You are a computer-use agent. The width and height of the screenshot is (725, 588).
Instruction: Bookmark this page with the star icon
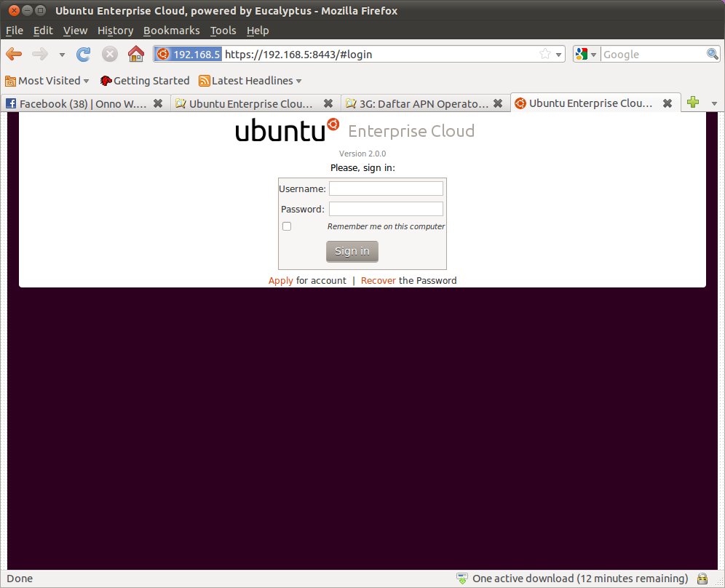[x=544, y=54]
